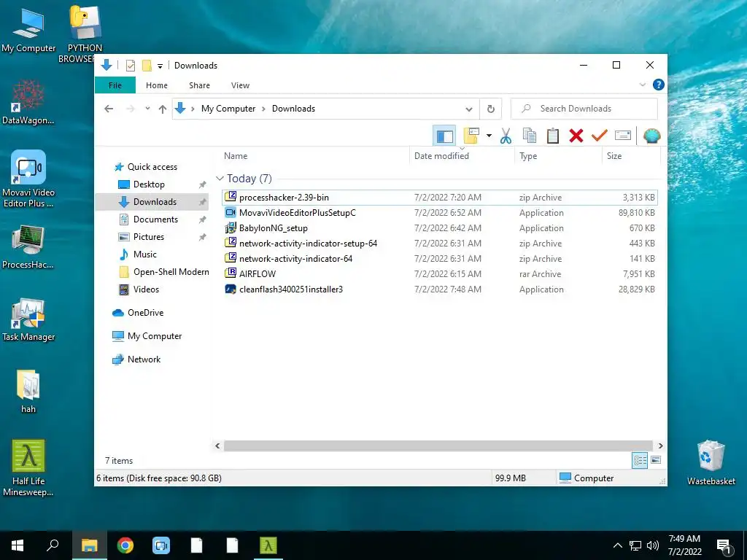Toggle the navigation pane toolbar button
The width and height of the screenshot is (747, 560).
tap(444, 136)
